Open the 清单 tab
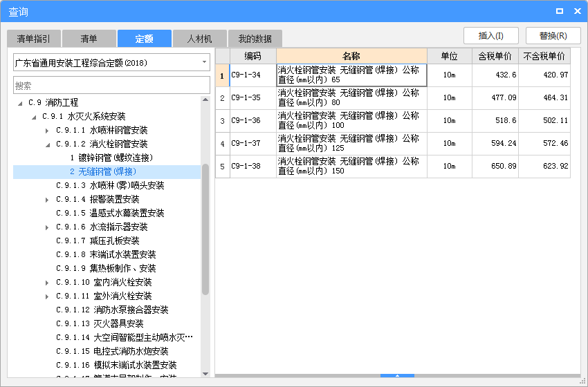The height and width of the screenshot is (387, 588). (89, 39)
